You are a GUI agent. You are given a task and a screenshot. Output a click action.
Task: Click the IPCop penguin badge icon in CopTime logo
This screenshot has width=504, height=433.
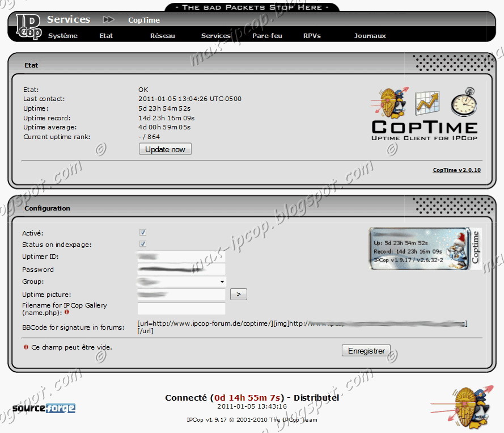[389, 102]
